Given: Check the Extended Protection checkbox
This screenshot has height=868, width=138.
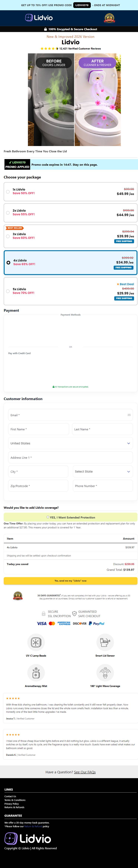Looking at the screenshot, I should coord(48,517).
